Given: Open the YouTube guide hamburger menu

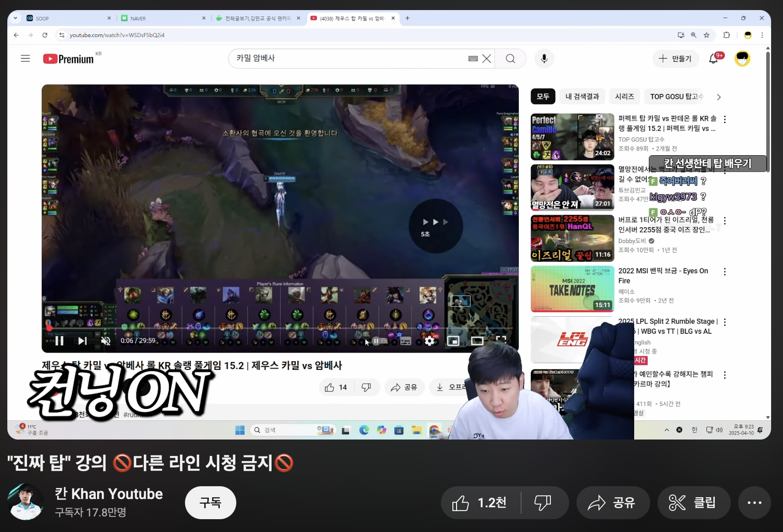Looking at the screenshot, I should 25,59.
